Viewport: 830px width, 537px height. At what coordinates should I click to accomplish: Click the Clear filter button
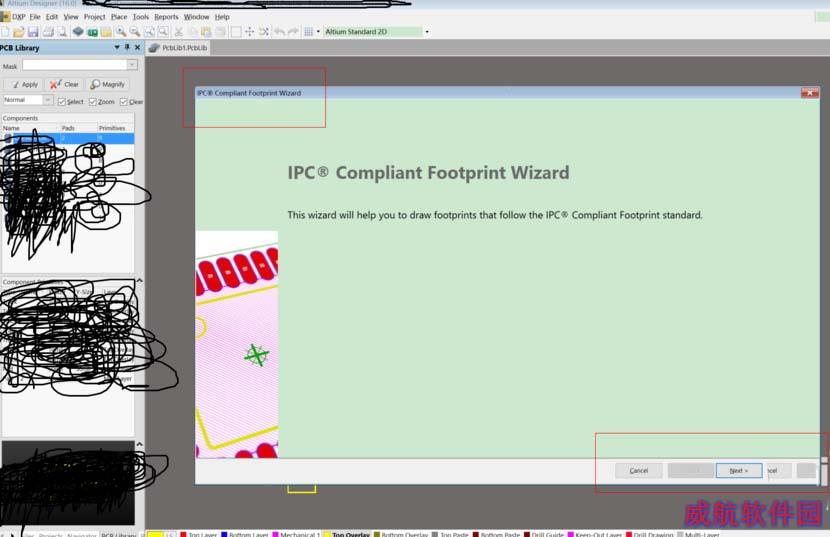[65, 84]
